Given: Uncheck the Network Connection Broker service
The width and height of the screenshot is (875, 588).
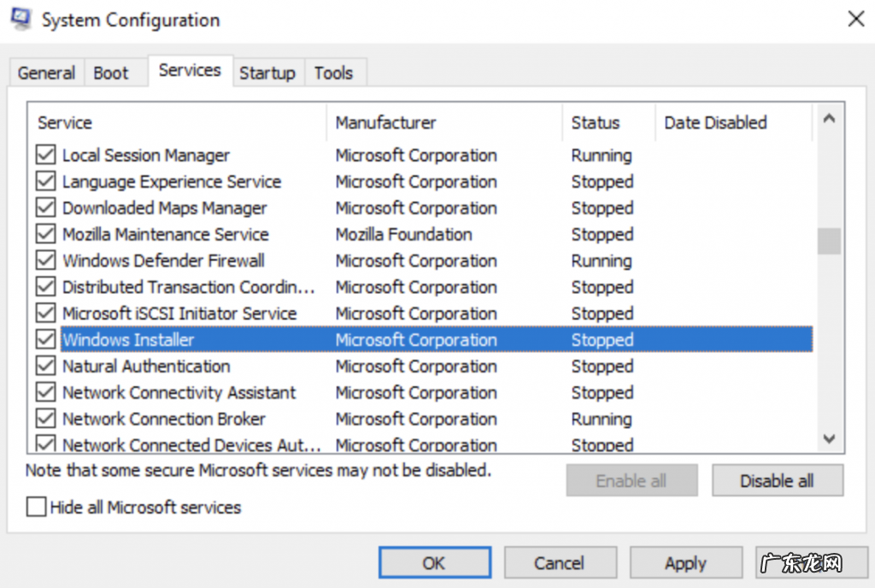Looking at the screenshot, I should pyautogui.click(x=45, y=419).
